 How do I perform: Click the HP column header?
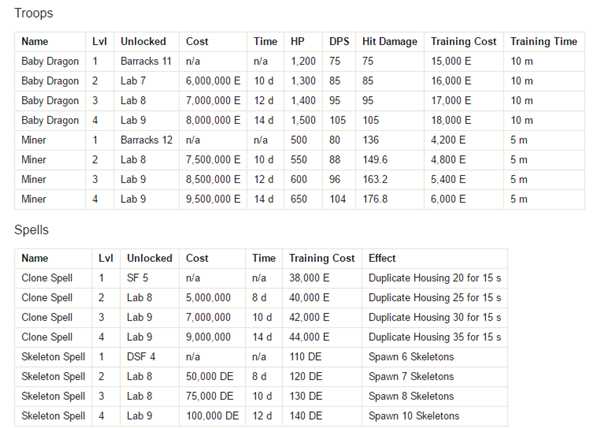[x=297, y=41]
